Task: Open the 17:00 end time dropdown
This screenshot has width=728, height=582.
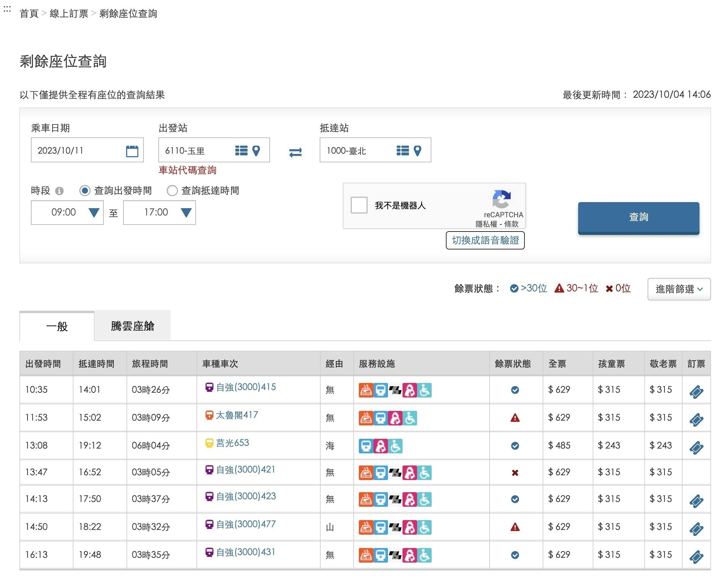Action: (x=159, y=212)
